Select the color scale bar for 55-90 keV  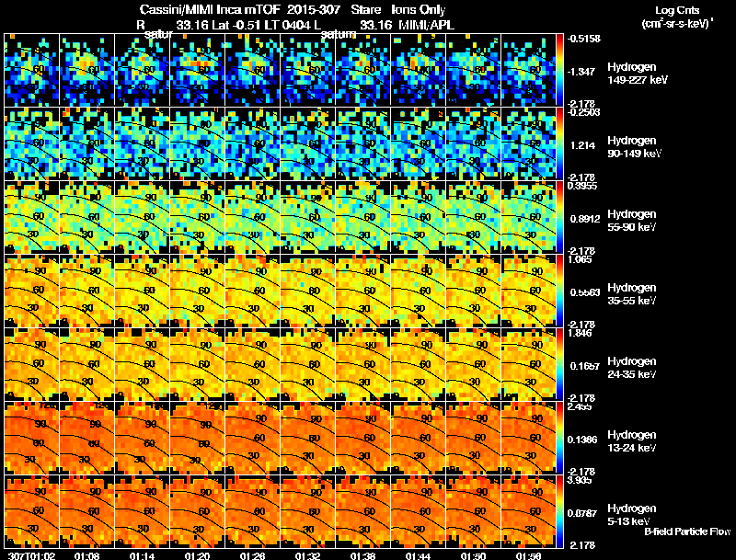[x=559, y=217]
